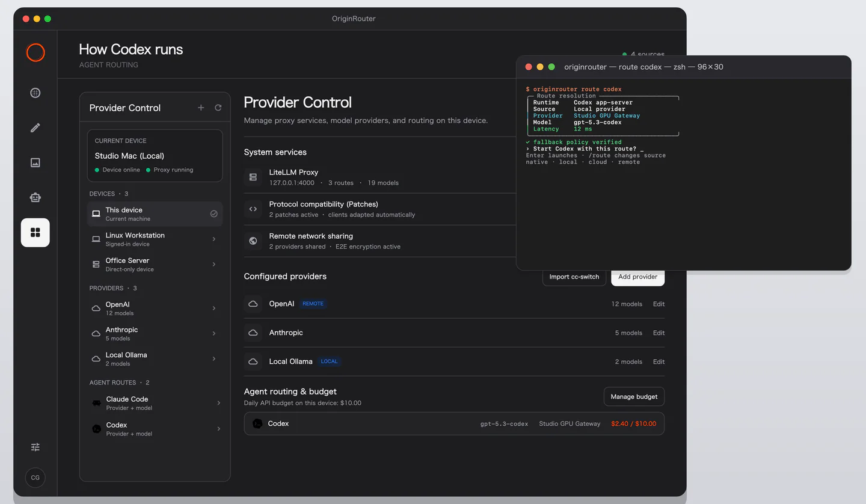
Task: Expand the Local Ollama chevron in the Providers list
Action: click(214, 358)
